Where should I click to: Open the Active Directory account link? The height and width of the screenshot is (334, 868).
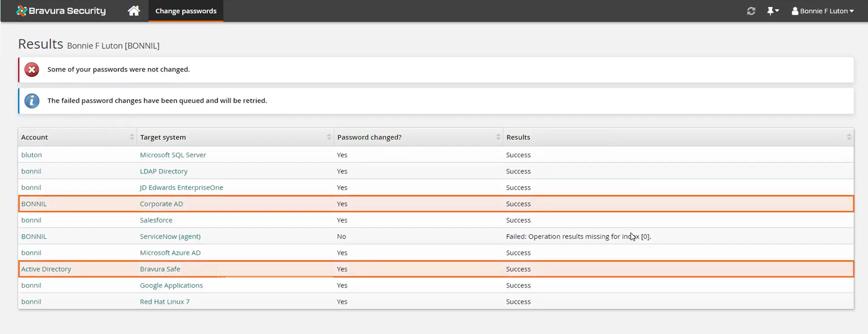(46, 269)
